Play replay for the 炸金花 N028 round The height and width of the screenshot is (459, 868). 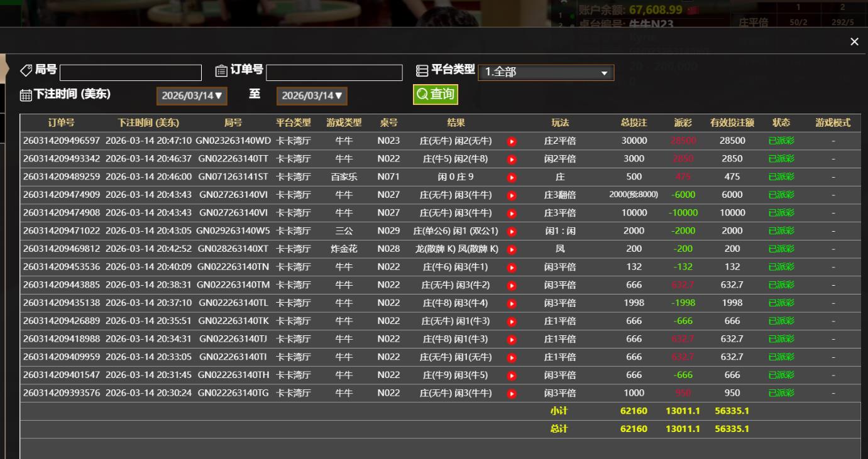(x=512, y=249)
